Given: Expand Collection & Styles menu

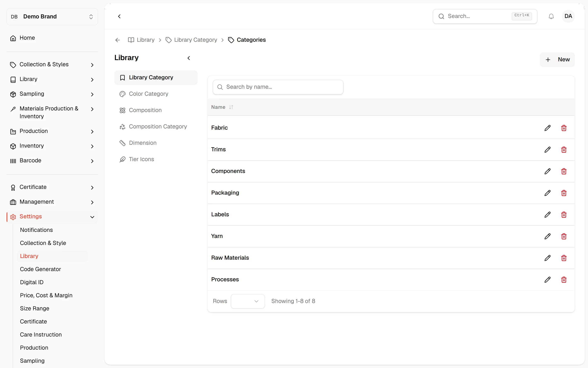Looking at the screenshot, I should click(x=52, y=64).
